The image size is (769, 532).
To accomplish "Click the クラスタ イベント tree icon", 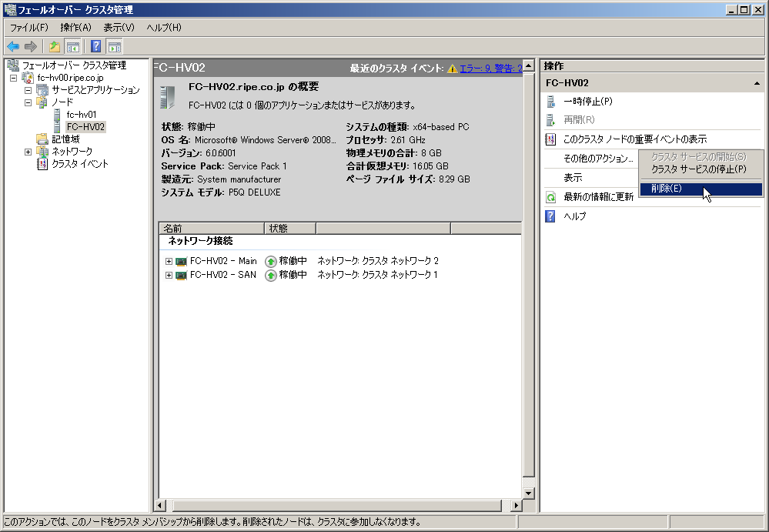I will [42, 164].
